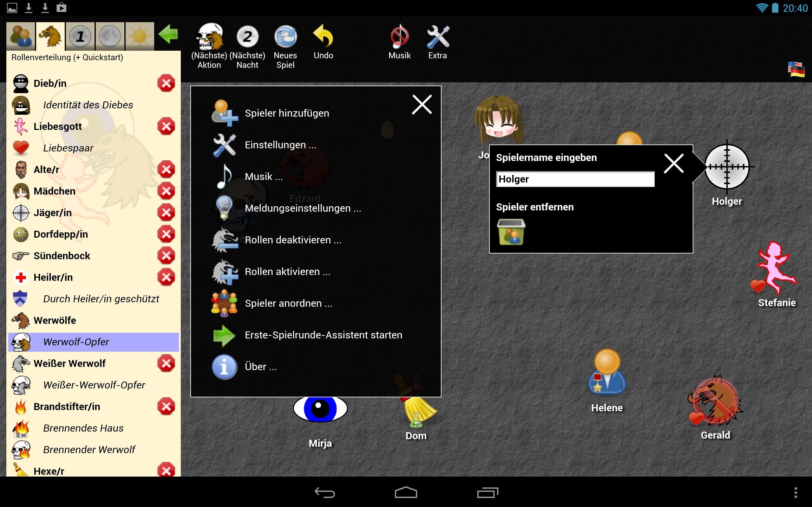Switch language with the flag icon
This screenshot has height=507, width=812.
tap(796, 70)
